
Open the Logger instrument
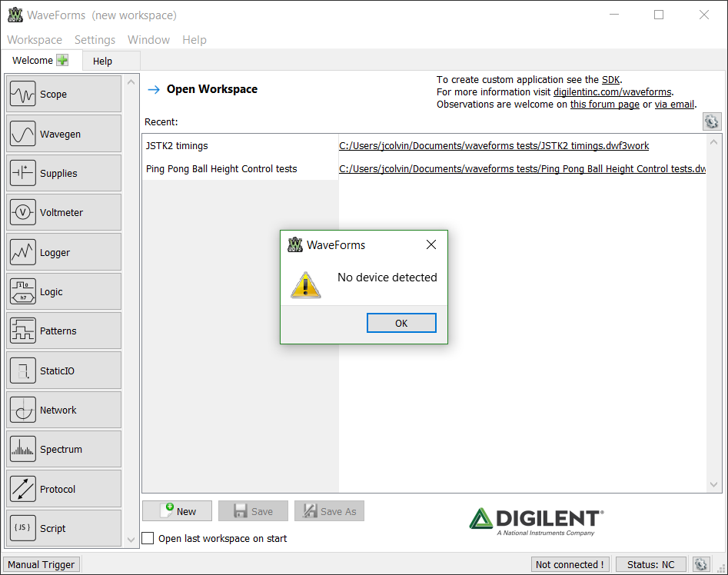tap(64, 252)
